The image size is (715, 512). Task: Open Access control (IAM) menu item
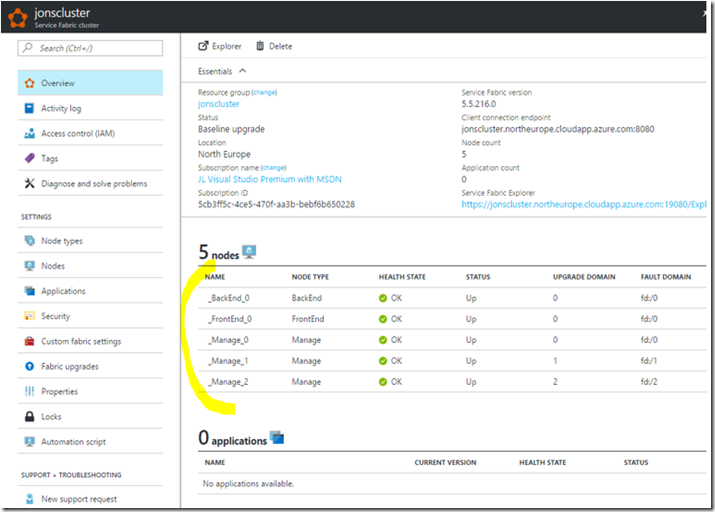(x=90, y=133)
